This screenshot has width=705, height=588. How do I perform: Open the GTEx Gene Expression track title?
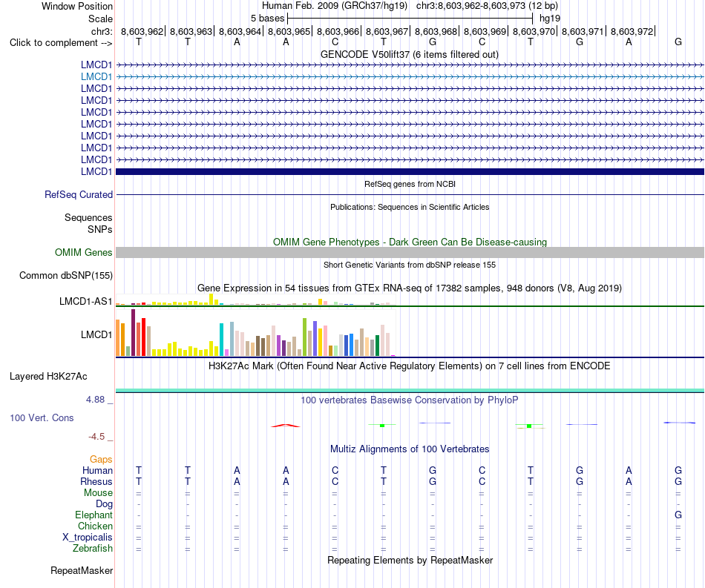click(410, 288)
